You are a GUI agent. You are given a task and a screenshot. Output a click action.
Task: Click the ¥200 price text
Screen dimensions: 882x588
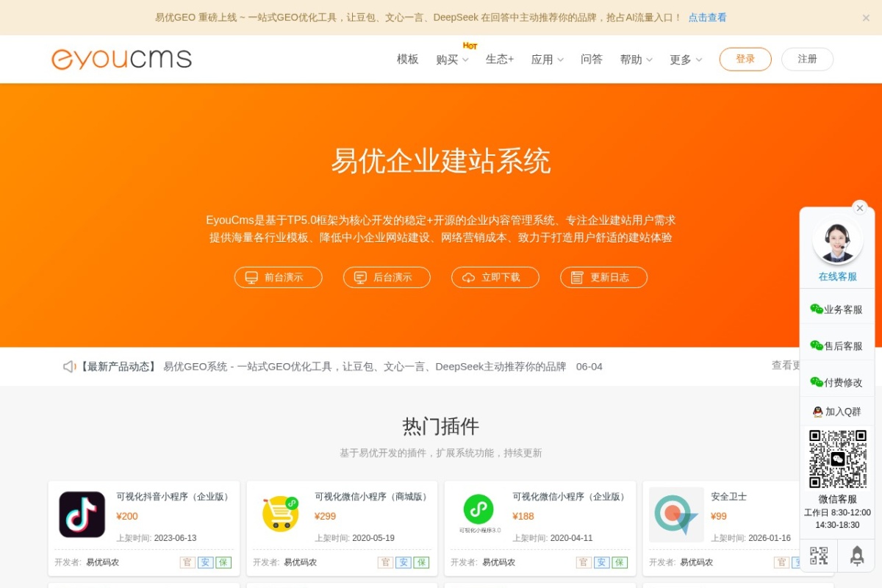click(x=127, y=516)
